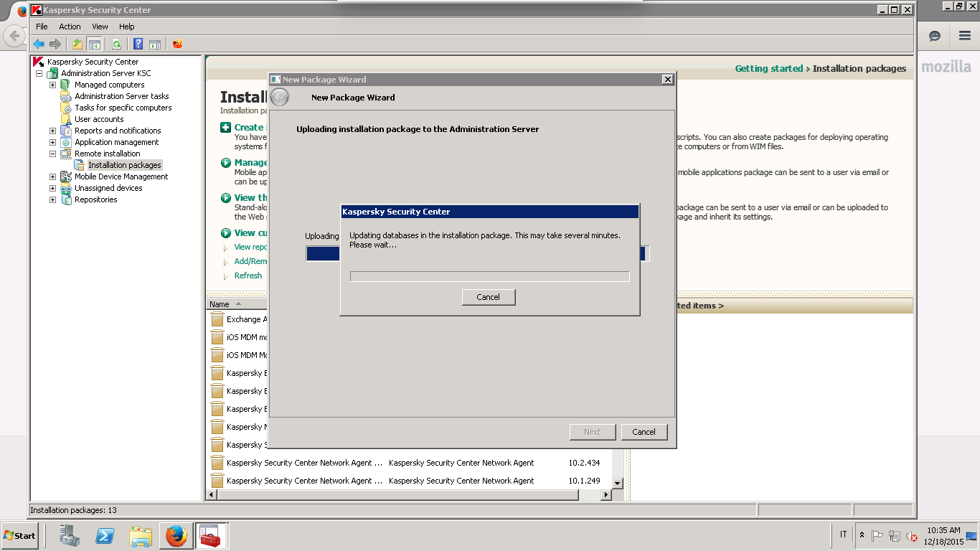The width and height of the screenshot is (980, 551).
Task: Expand the Application management node
Action: tap(52, 142)
